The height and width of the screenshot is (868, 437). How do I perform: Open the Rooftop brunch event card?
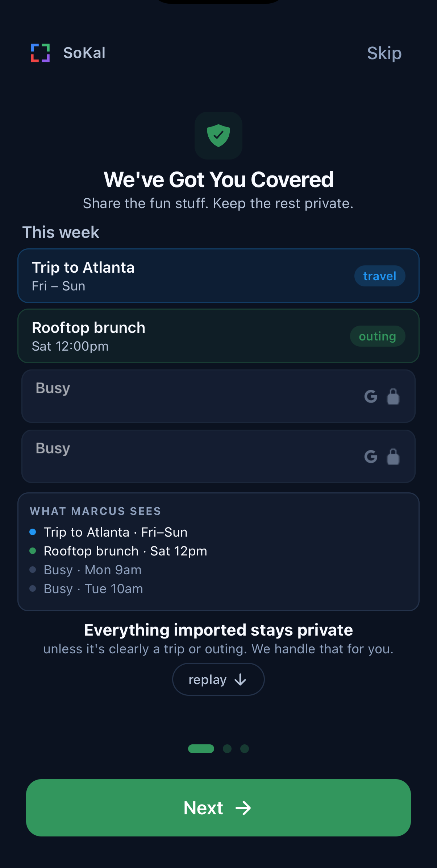coord(218,336)
